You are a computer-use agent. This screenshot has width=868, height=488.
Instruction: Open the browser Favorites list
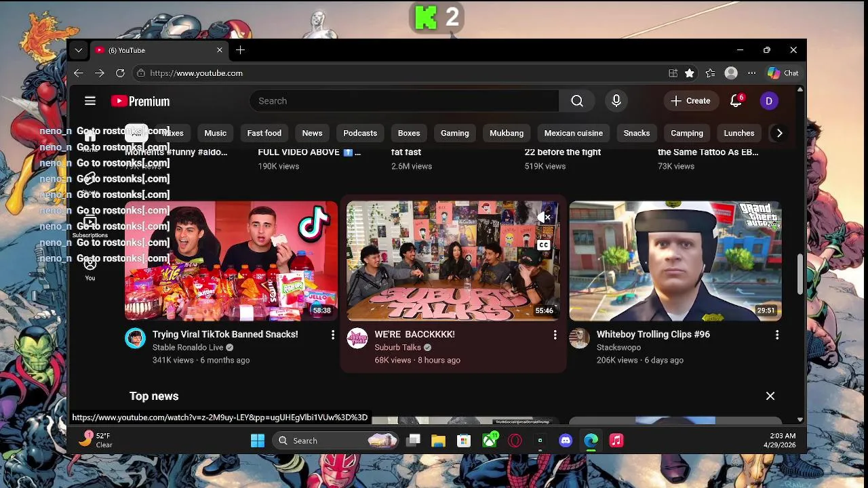(x=710, y=73)
